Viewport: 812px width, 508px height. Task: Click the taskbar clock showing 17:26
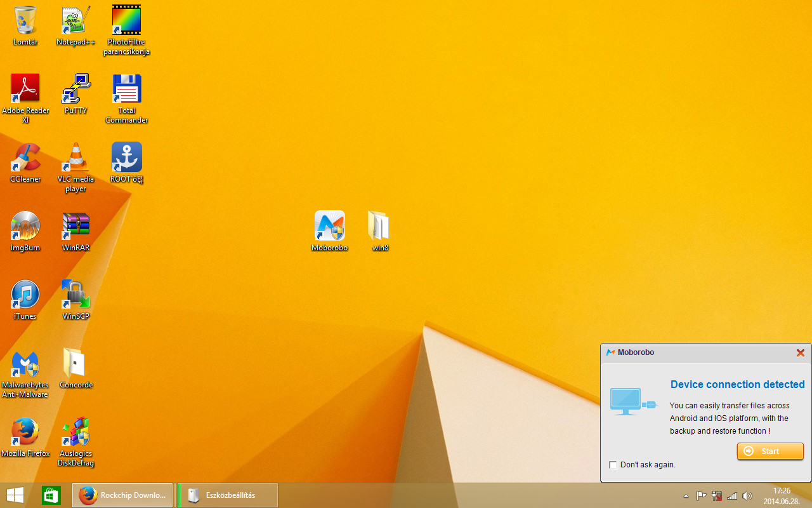pos(782,495)
